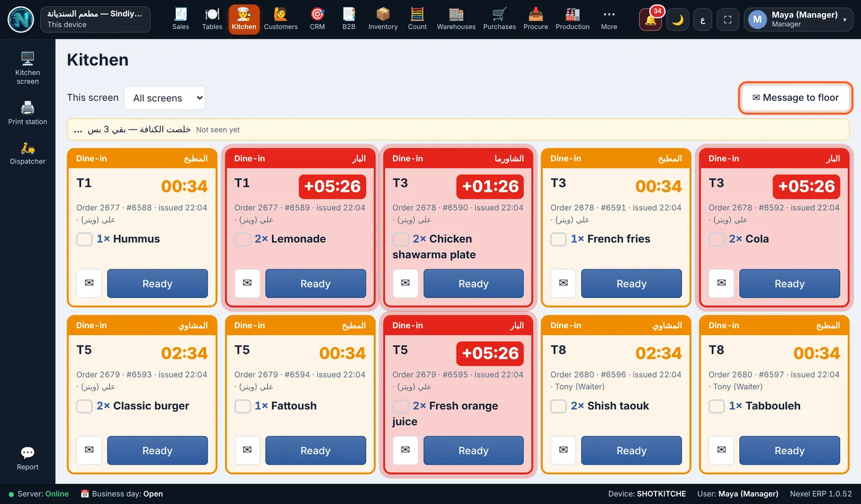The image size is (861, 504).
Task: Click the notifications bell with badge 34
Action: 651,20
